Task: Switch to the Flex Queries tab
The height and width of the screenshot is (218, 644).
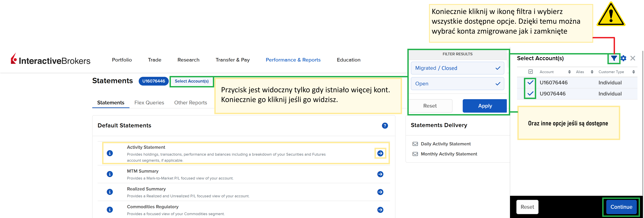Action: tap(149, 103)
